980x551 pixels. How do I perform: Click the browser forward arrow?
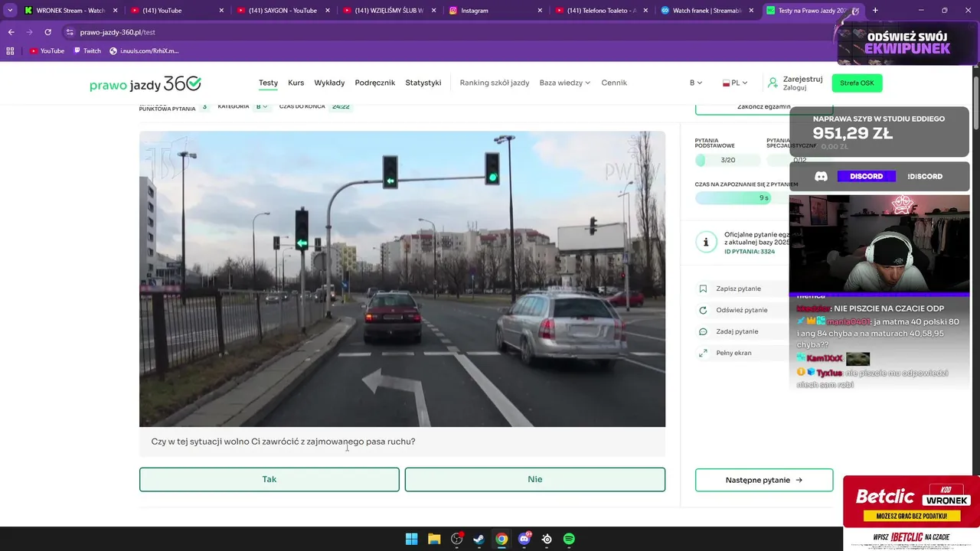(29, 32)
